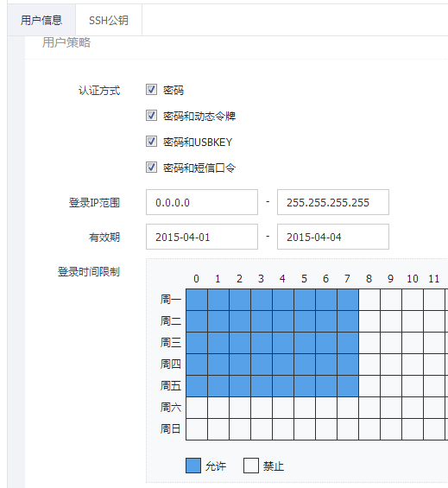Toggle the 周二 hour 11 cell
The height and width of the screenshot is (488, 448).
coord(434,321)
